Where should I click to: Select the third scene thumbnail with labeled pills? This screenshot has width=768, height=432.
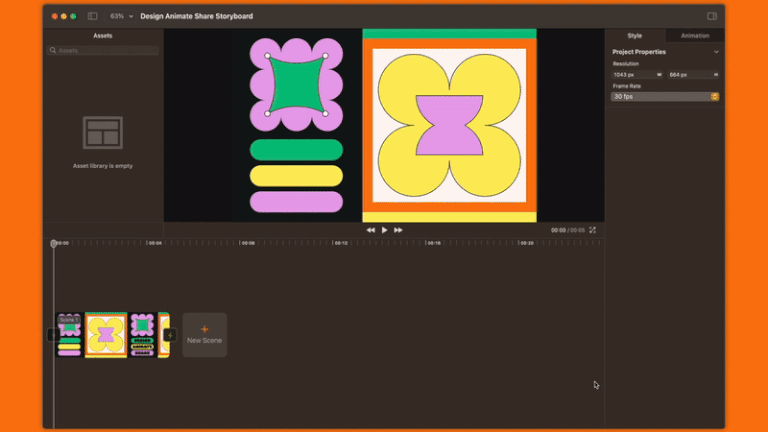(x=142, y=335)
